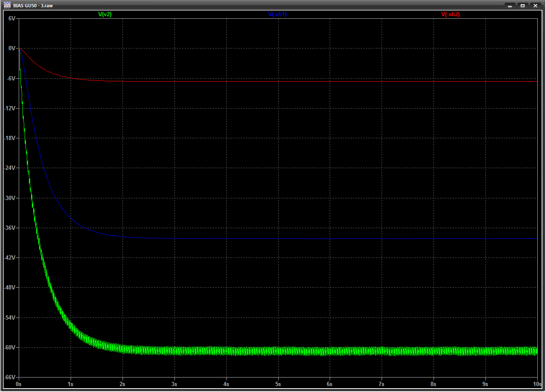
Task: Click the BIAS GU50 - 3.raw title text
Action: 36,6
